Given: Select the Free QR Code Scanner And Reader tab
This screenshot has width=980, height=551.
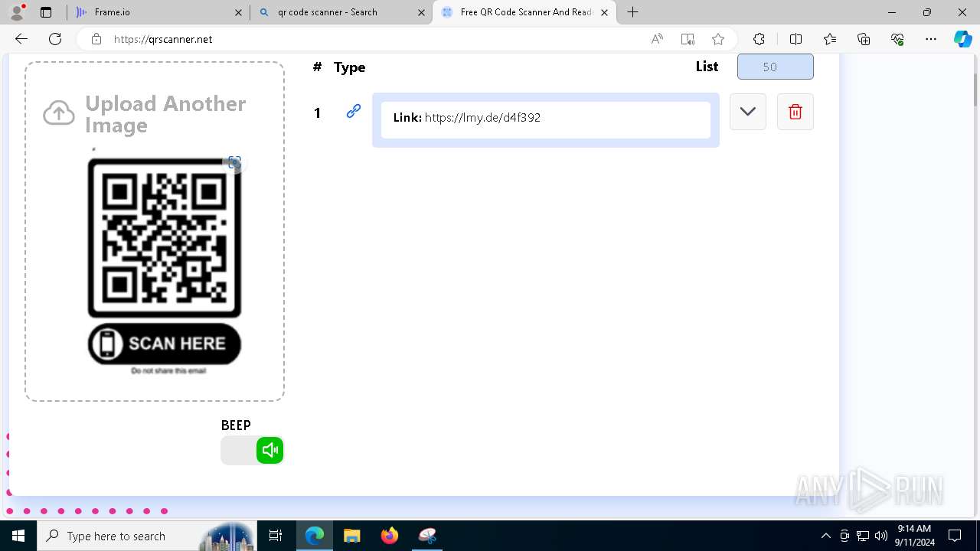Looking at the screenshot, I should pyautogui.click(x=524, y=12).
